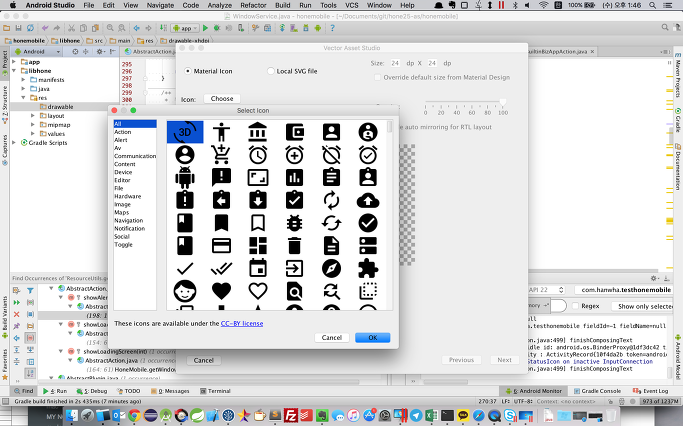683x426 pixels.
Task: Pick the accessibility person icon
Action: point(221,132)
